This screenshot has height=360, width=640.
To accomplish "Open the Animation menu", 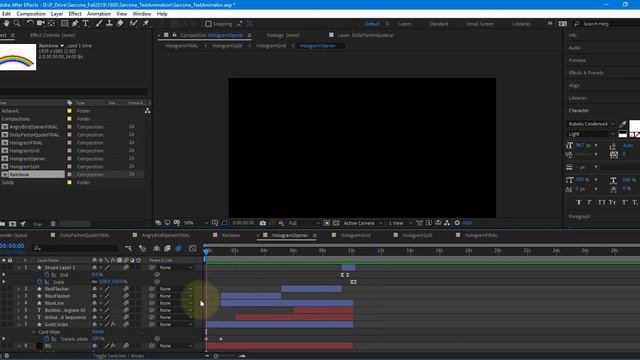I will [99, 13].
